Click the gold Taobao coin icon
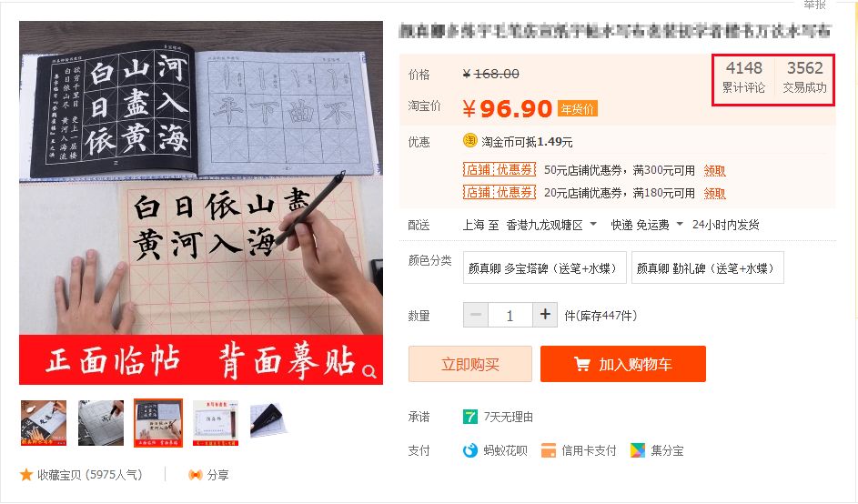Image resolution: width=858 pixels, height=504 pixels. click(470, 141)
